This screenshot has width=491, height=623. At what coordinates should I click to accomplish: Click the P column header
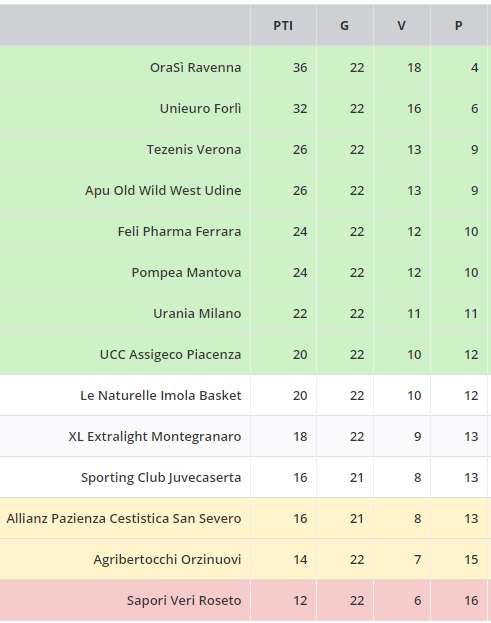(x=458, y=26)
